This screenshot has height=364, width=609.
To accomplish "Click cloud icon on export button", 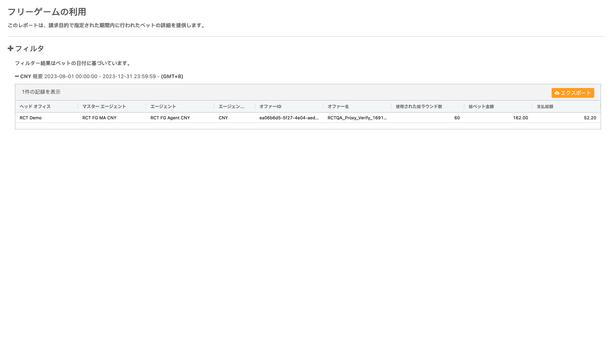I will [x=557, y=93].
